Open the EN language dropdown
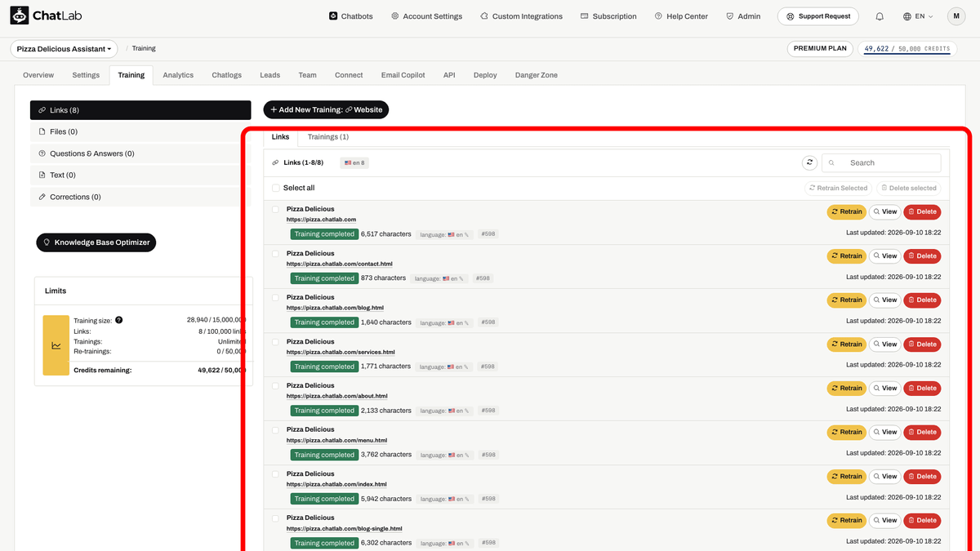 tap(918, 16)
